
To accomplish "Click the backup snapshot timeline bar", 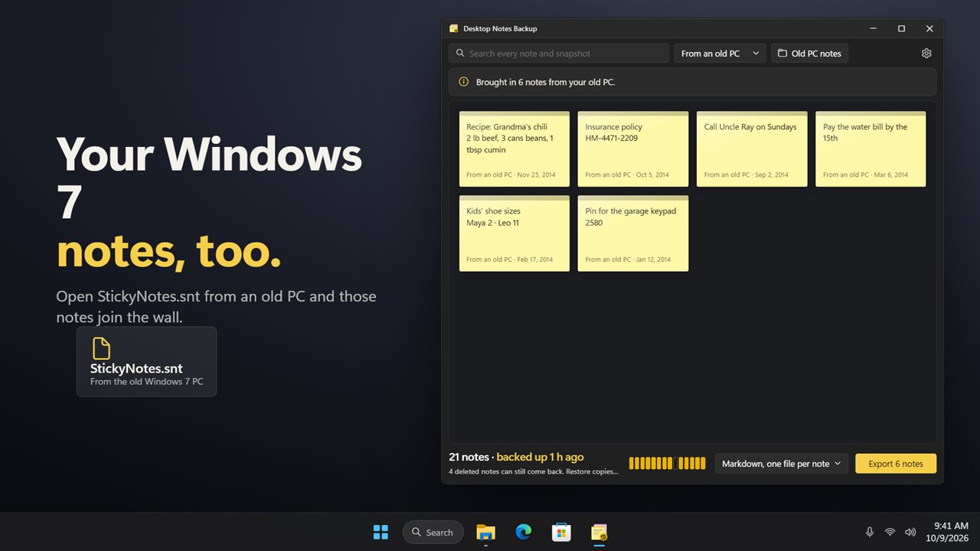I will [667, 463].
